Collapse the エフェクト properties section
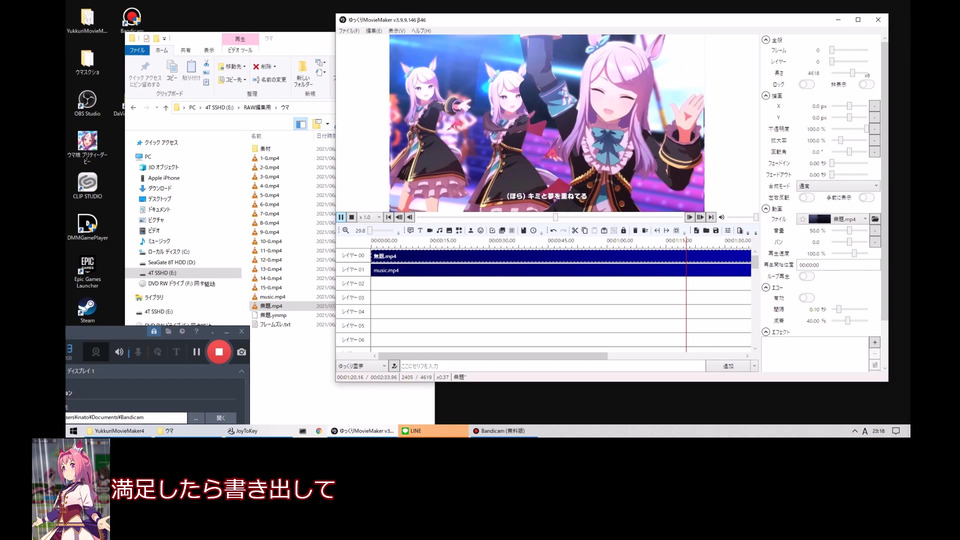960x540 pixels. 766,332
